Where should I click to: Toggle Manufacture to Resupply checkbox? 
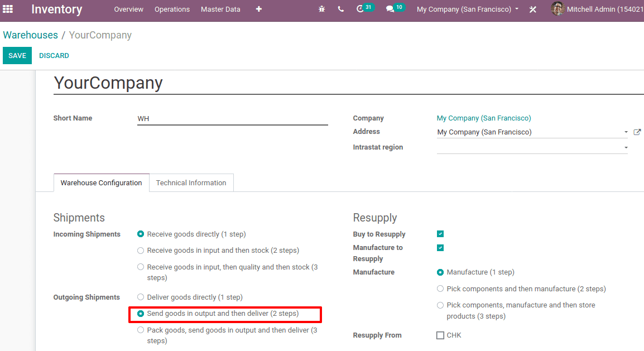click(440, 248)
